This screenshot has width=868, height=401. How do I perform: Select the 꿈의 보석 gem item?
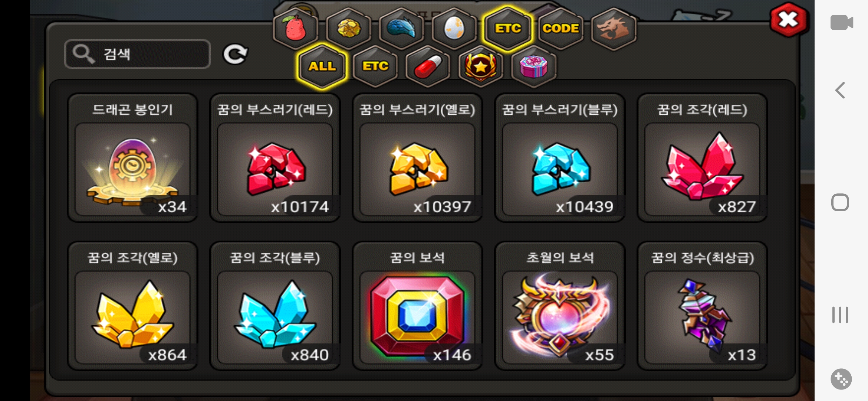click(417, 306)
